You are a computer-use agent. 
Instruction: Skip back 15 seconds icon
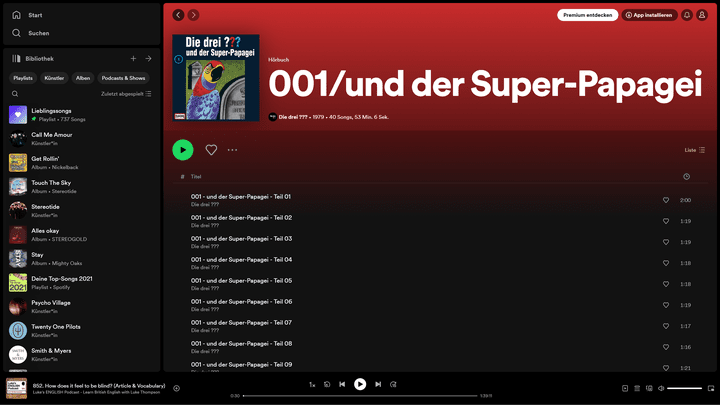click(327, 384)
